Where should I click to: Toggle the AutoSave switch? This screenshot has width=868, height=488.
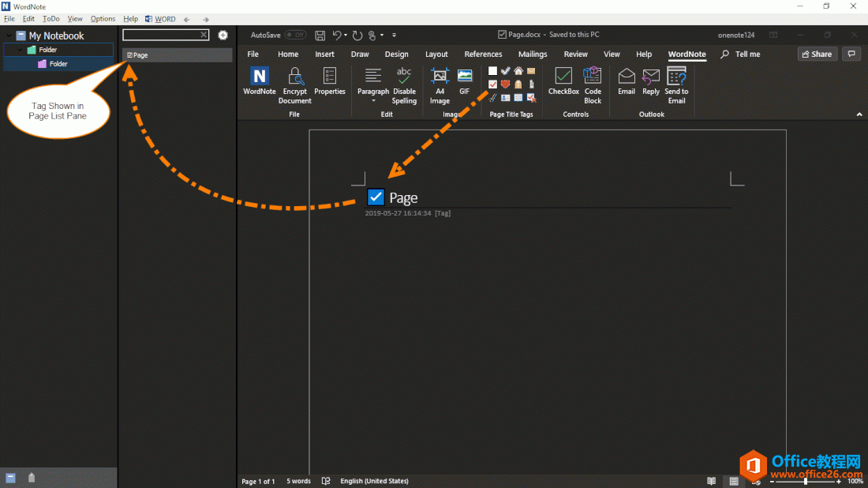296,35
